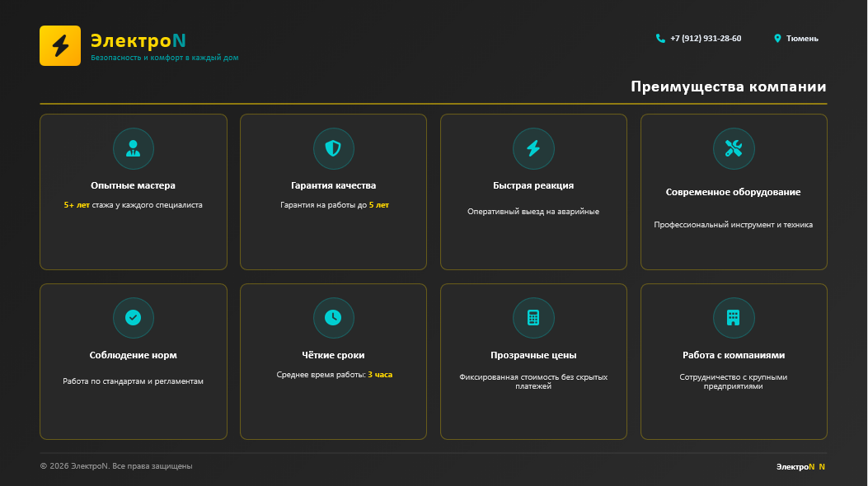The width and height of the screenshot is (868, 486).
Task: Click the yellow lightning bolt logo
Action: point(60,46)
